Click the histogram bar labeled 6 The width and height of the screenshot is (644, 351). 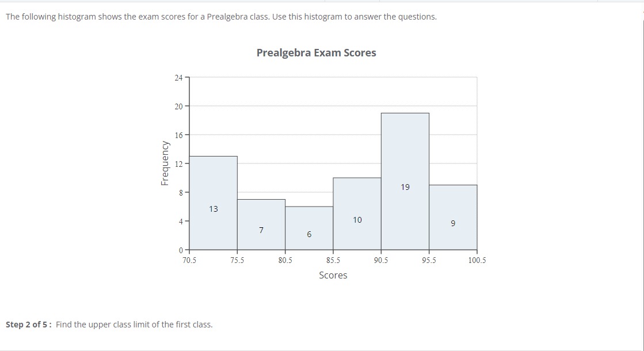pos(309,228)
